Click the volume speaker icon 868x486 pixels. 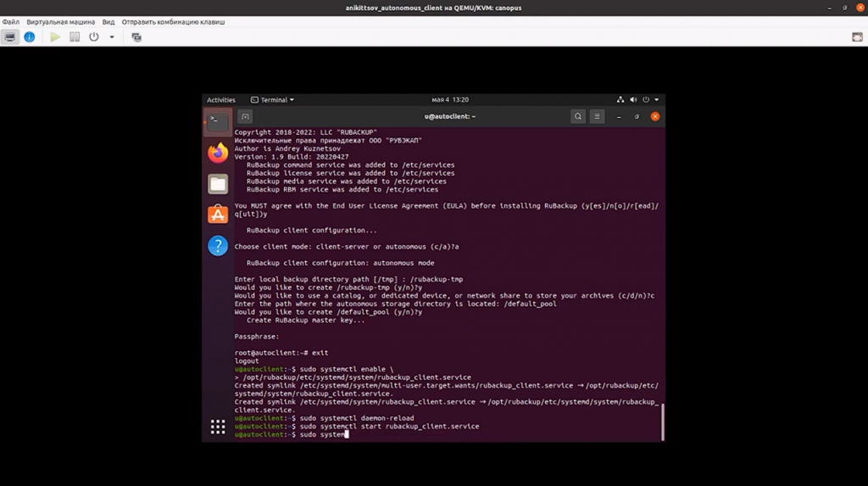[633, 100]
